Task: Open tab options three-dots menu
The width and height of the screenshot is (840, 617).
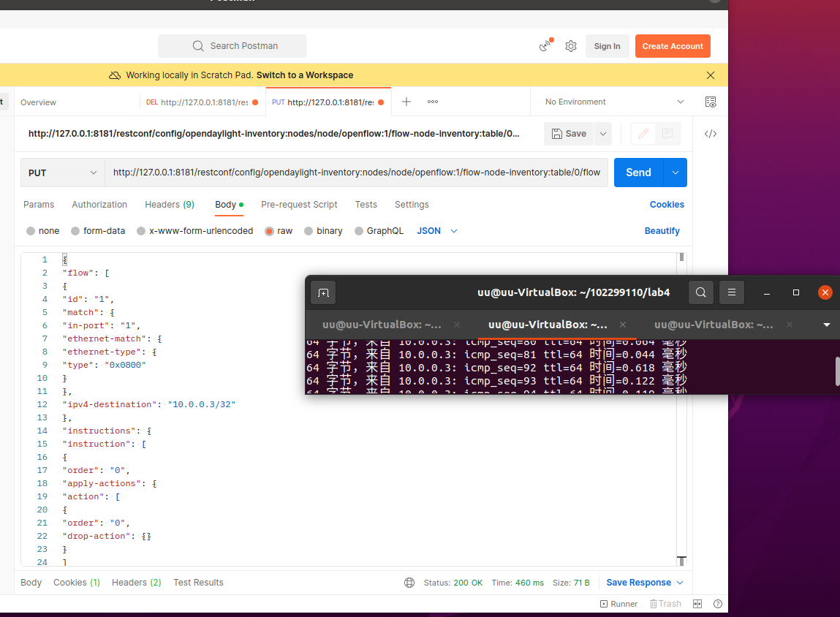Action: [x=433, y=102]
